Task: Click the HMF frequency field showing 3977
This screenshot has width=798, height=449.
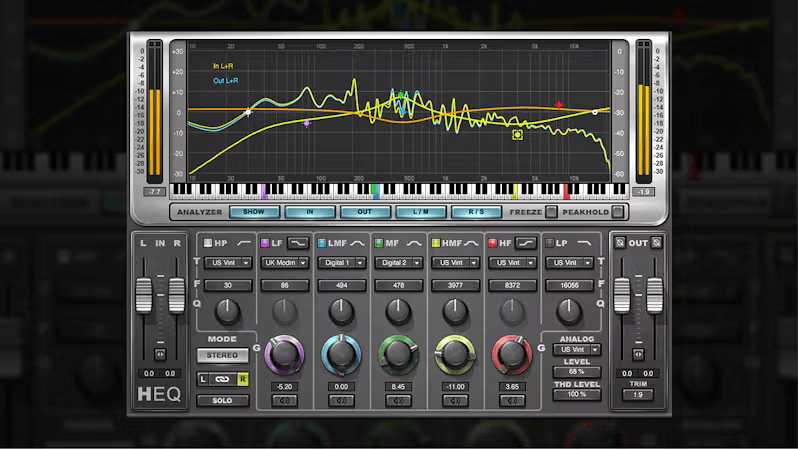Action: (455, 286)
